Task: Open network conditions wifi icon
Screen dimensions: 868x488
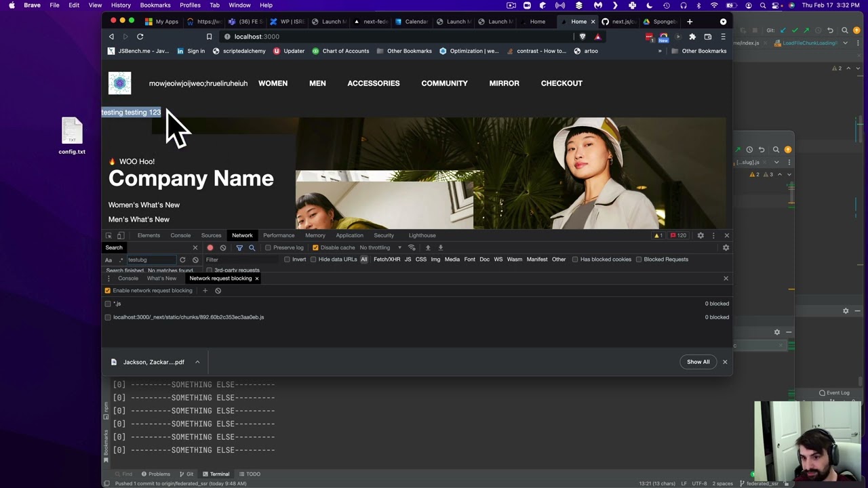Action: 412,248
